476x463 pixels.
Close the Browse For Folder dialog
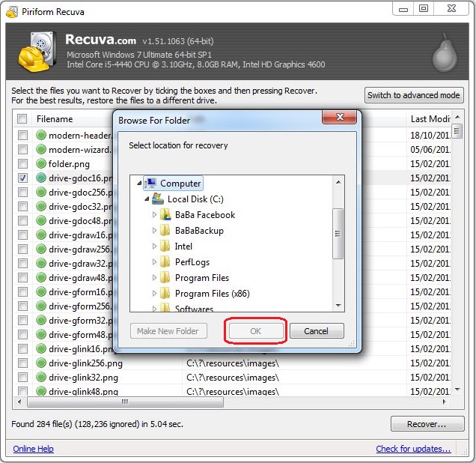340,117
